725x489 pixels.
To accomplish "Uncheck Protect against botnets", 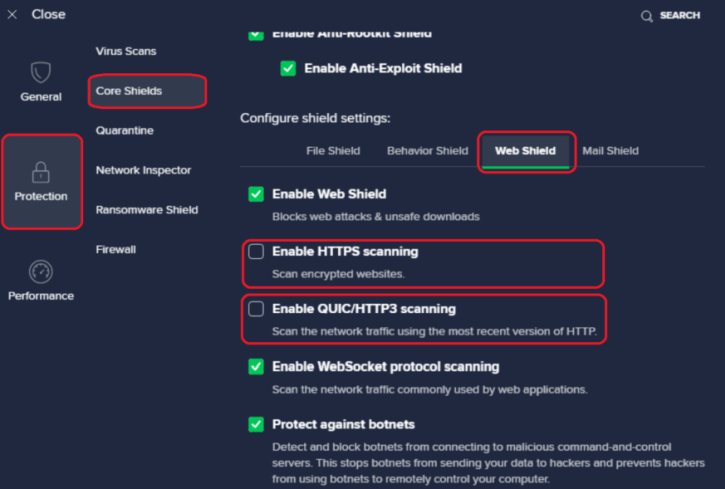I will pyautogui.click(x=256, y=425).
